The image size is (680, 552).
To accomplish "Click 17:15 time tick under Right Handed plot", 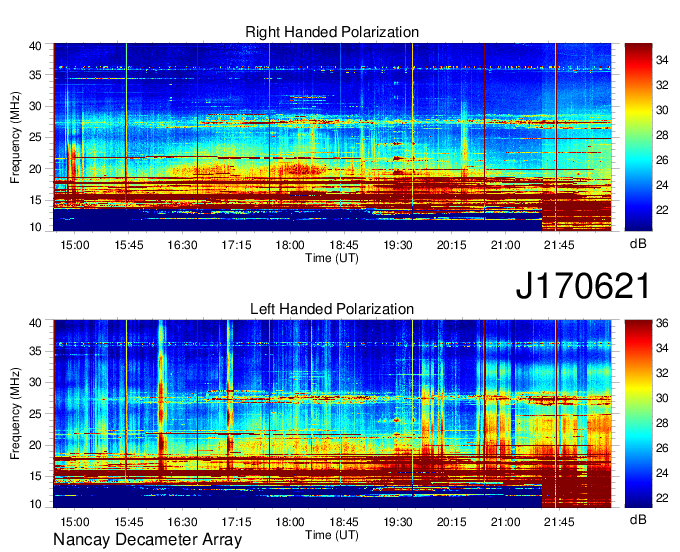I will point(236,245).
